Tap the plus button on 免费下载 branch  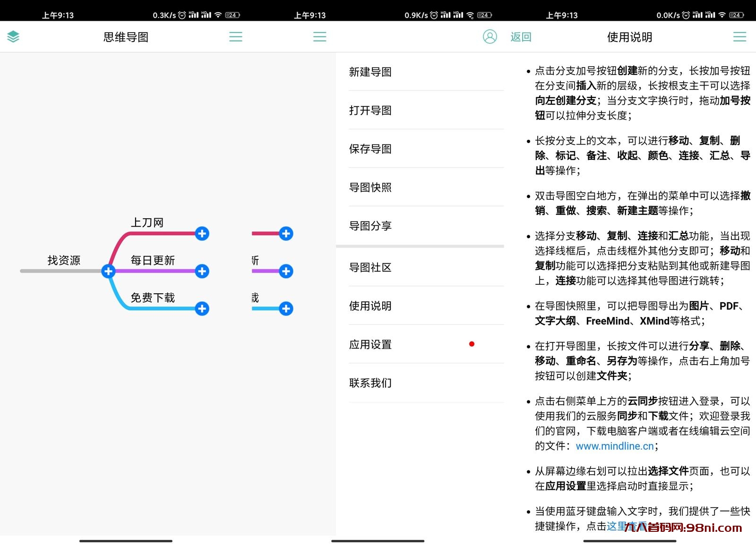coord(202,308)
